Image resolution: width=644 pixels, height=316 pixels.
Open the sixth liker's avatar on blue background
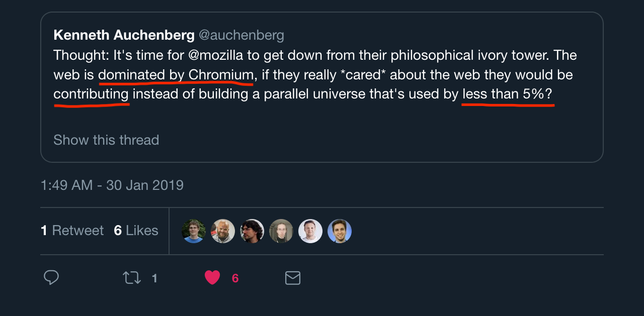(x=340, y=231)
